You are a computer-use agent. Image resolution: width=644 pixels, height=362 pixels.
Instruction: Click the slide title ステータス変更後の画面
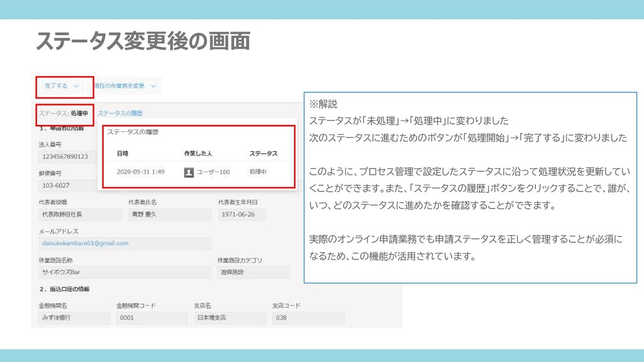click(x=143, y=41)
